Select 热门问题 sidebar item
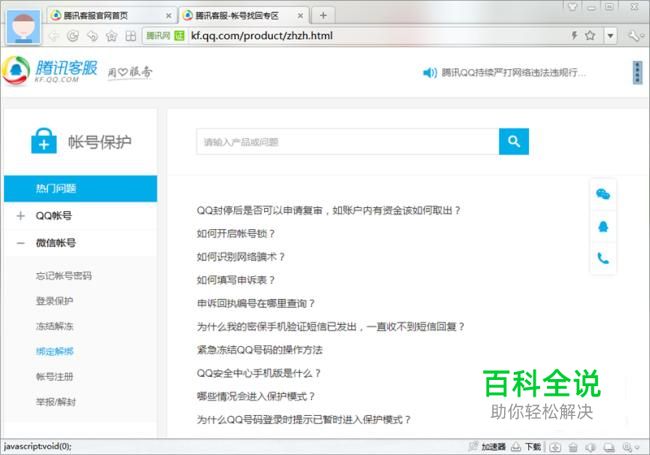The height and width of the screenshot is (455, 650). pyautogui.click(x=80, y=189)
